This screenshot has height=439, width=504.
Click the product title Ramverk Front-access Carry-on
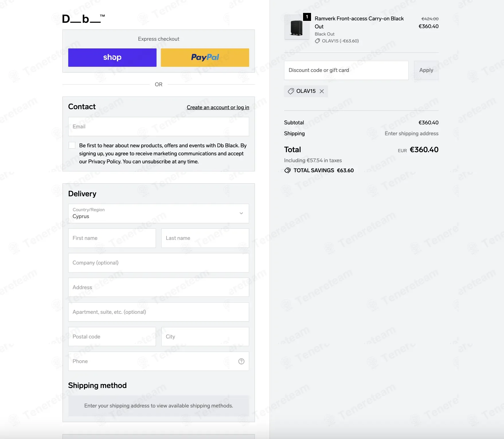[x=359, y=22]
